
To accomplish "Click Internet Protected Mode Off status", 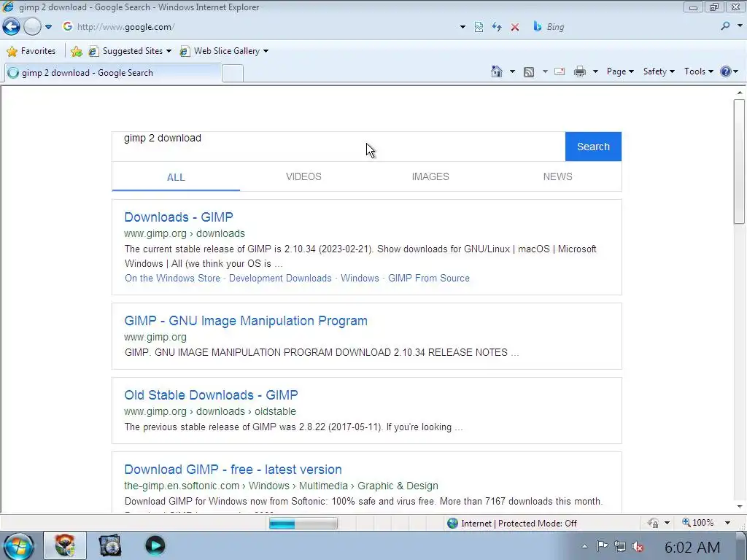I will [512, 524].
